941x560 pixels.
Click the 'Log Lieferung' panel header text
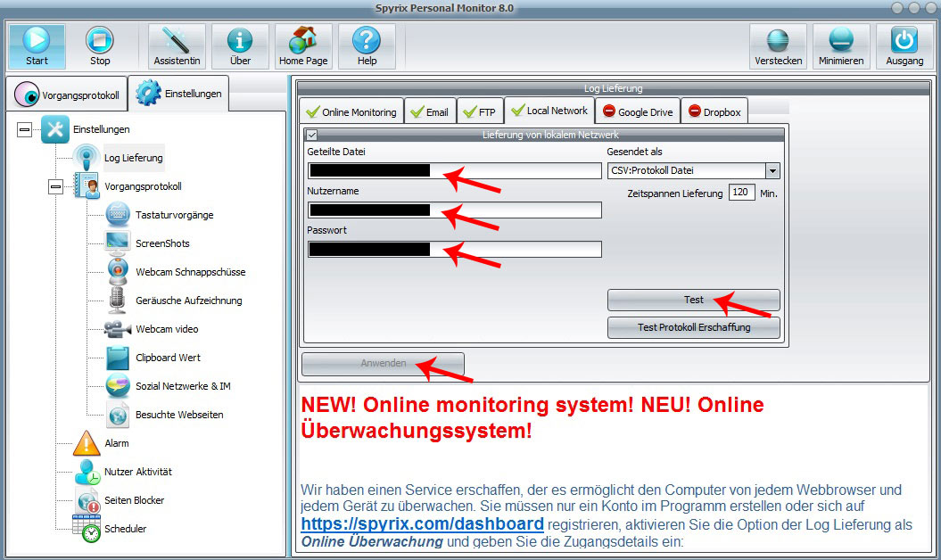point(614,88)
